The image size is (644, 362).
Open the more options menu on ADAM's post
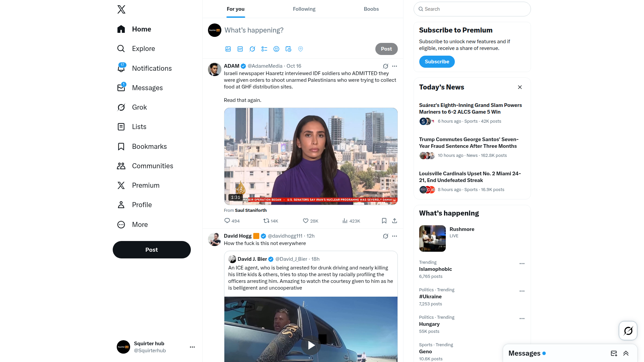coord(394,66)
